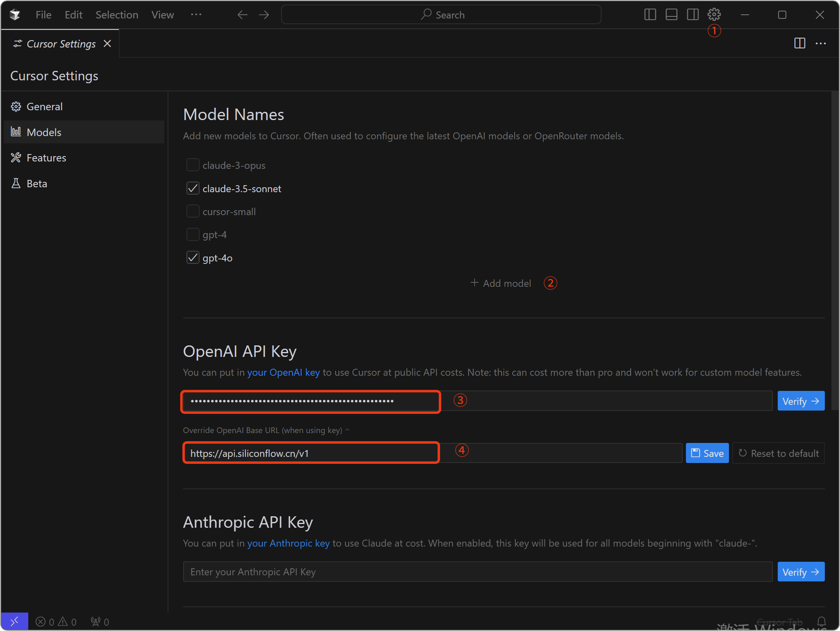840x631 pixels.
Task: Click the back navigation arrow
Action: tap(242, 15)
